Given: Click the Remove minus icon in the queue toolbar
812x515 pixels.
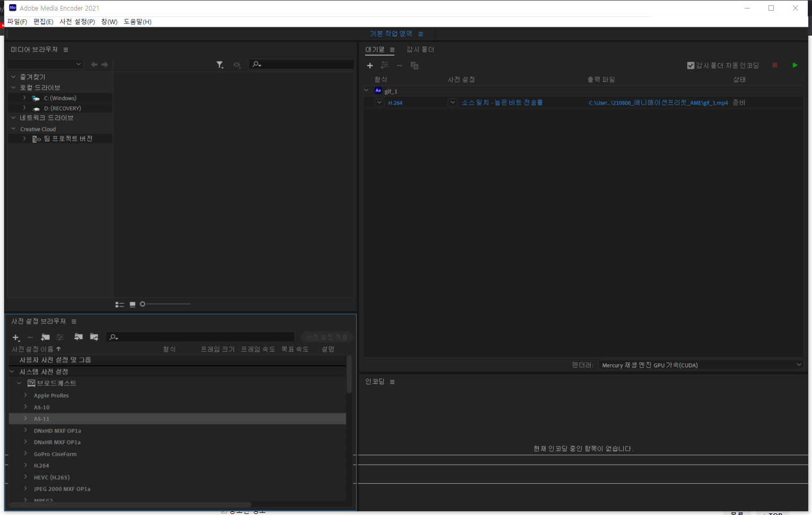Looking at the screenshot, I should coord(400,65).
